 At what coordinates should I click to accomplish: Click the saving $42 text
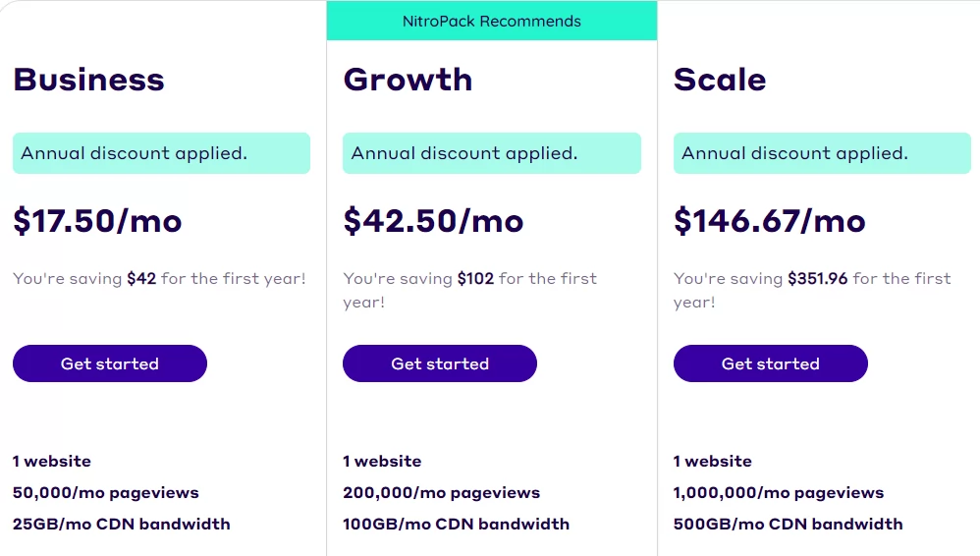[x=159, y=278]
